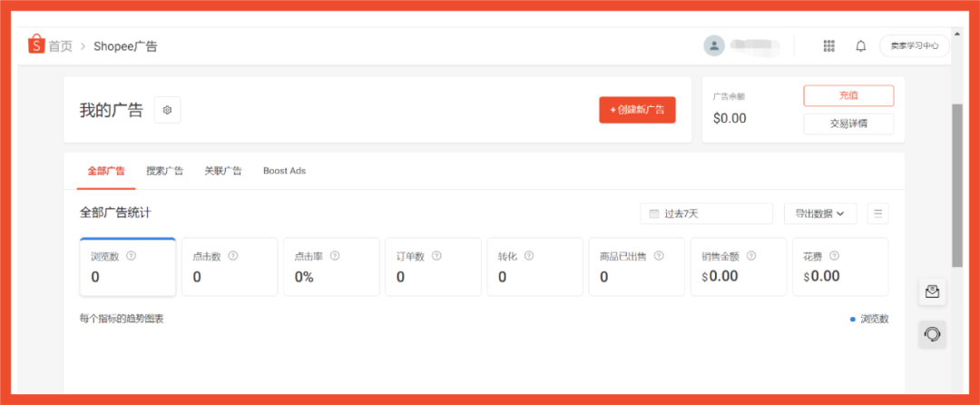Click 每个指标的趋势图表 label

tap(122, 319)
